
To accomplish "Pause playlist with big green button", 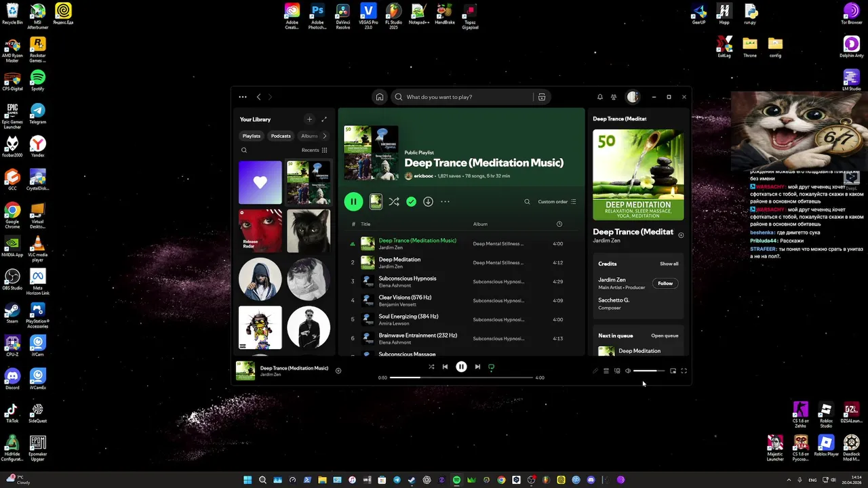I will point(353,201).
